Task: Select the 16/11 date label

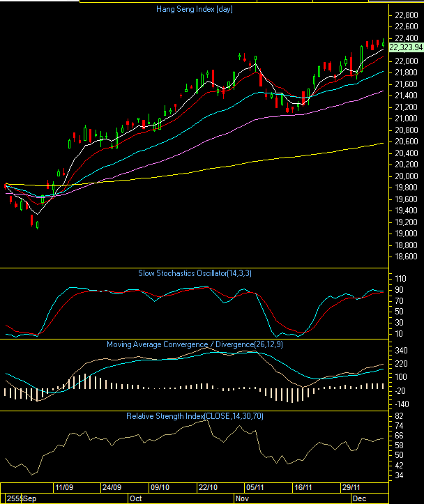Action: pos(303,487)
